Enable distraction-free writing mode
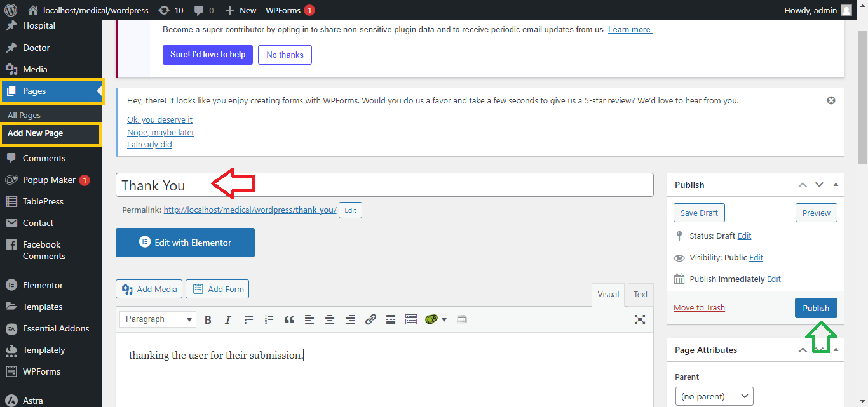The width and height of the screenshot is (868, 407). [640, 320]
